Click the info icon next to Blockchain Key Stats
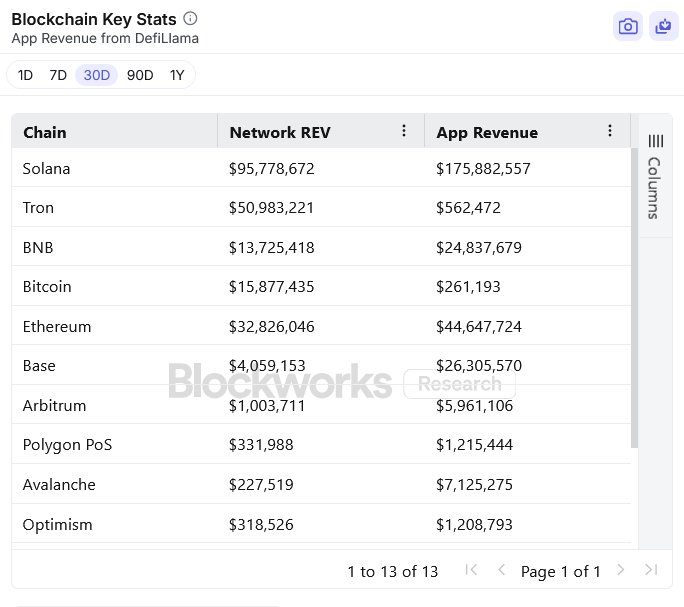Viewport: 684px width, 607px height. pyautogui.click(x=190, y=18)
